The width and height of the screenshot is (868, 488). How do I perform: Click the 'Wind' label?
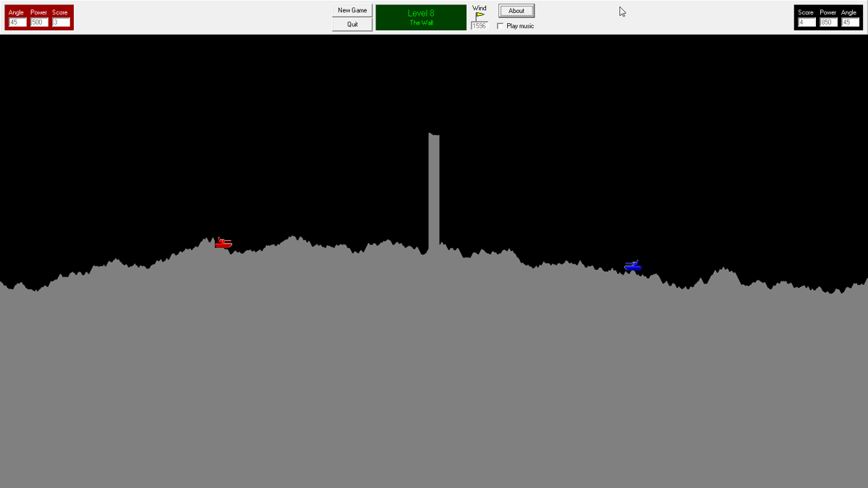point(480,8)
